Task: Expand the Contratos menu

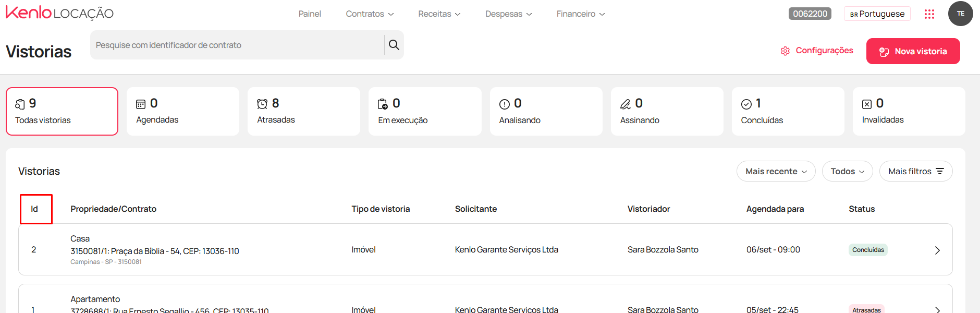Action: pyautogui.click(x=370, y=14)
